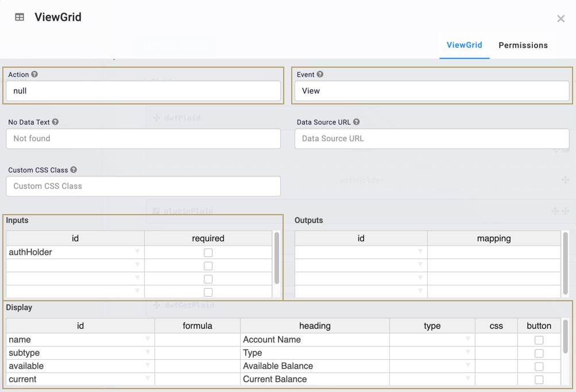Click the heading column header in Display
Screen dimensions: 576x392
[x=315, y=325]
